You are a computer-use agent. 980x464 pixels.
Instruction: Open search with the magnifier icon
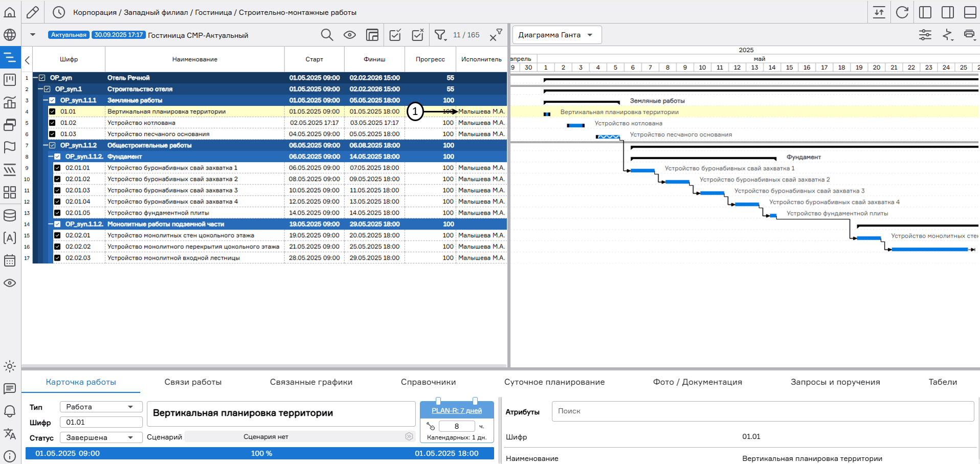(x=327, y=35)
